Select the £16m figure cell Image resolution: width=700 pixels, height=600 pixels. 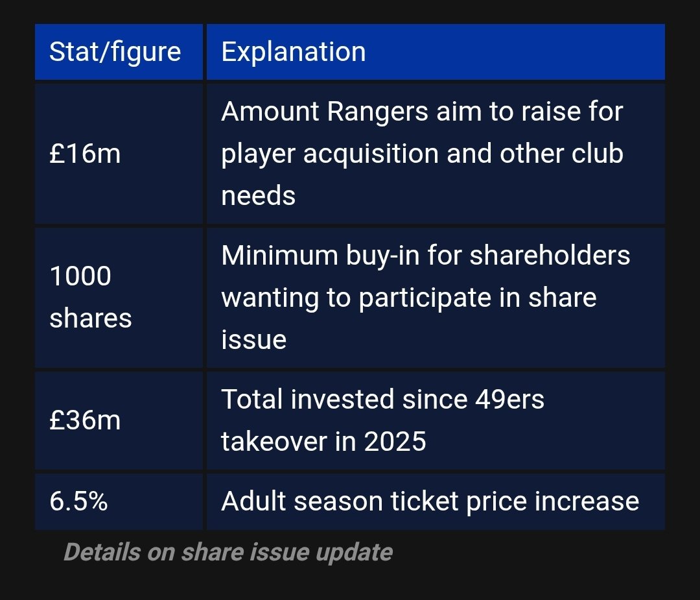pyautogui.click(x=85, y=154)
